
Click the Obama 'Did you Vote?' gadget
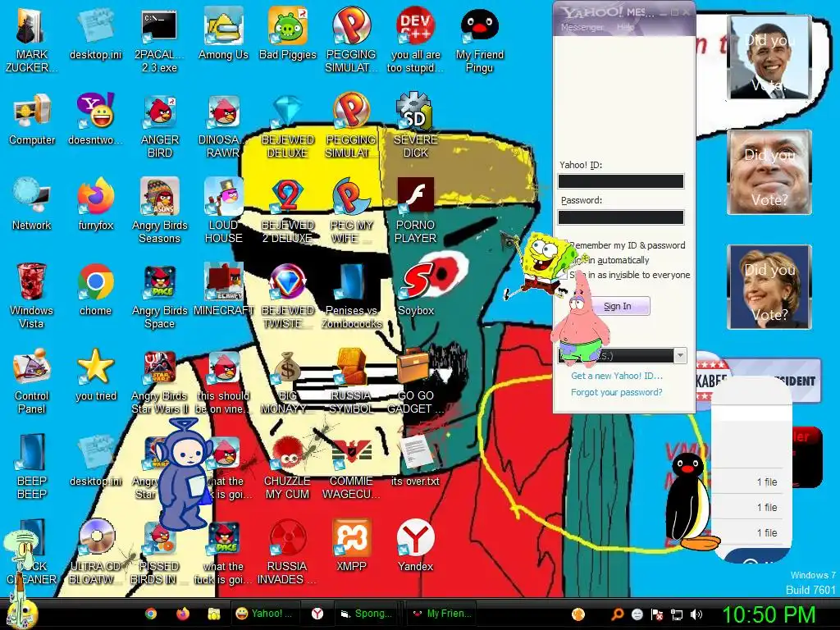tap(769, 57)
